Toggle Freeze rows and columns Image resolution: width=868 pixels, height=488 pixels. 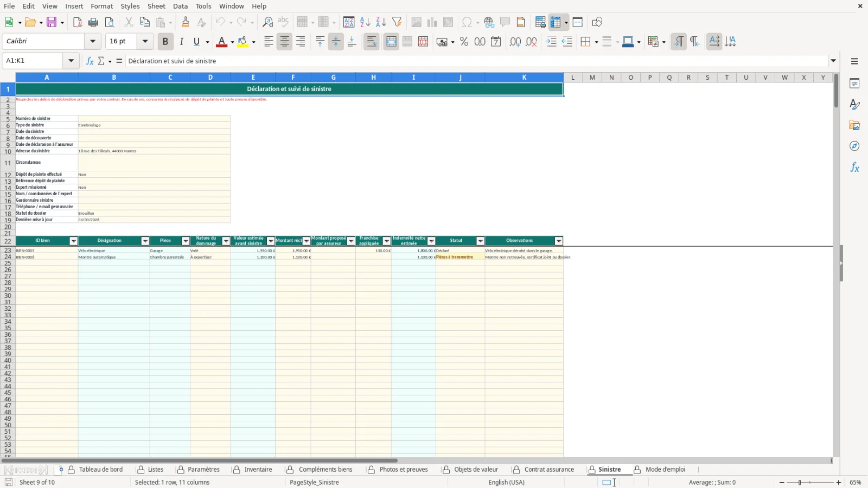pyautogui.click(x=555, y=22)
